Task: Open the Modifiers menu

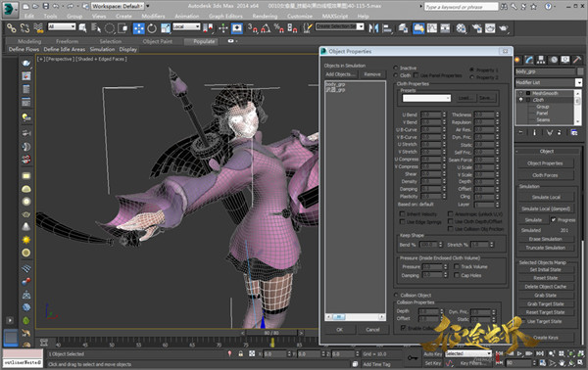Action: [153, 16]
